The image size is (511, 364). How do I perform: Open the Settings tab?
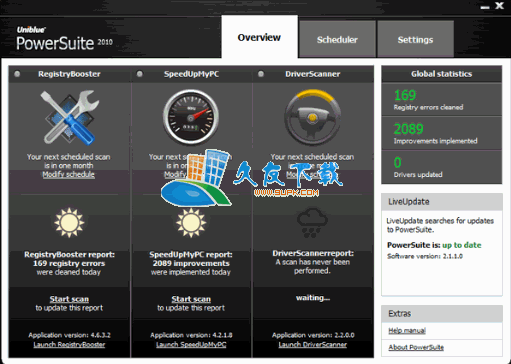coord(415,39)
